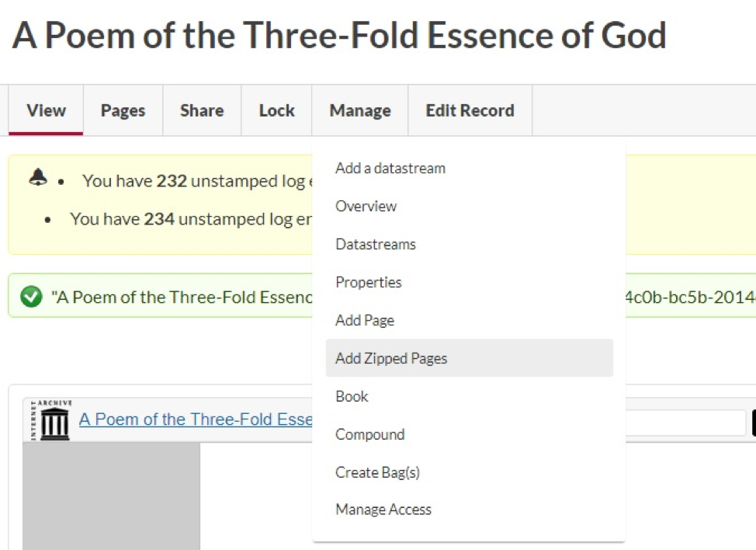Viewport: 756px width, 550px height.
Task: Click the notification bell icon
Action: [x=38, y=177]
